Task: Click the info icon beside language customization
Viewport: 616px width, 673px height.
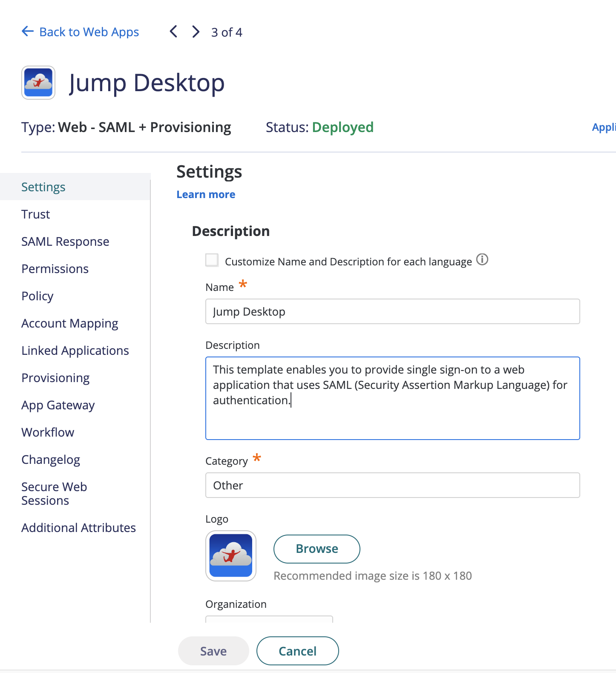Action: coord(482,259)
